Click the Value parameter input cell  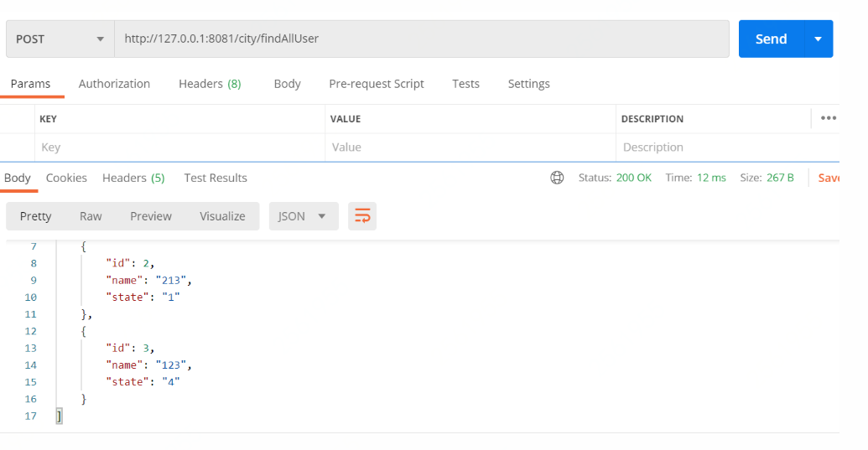point(470,147)
